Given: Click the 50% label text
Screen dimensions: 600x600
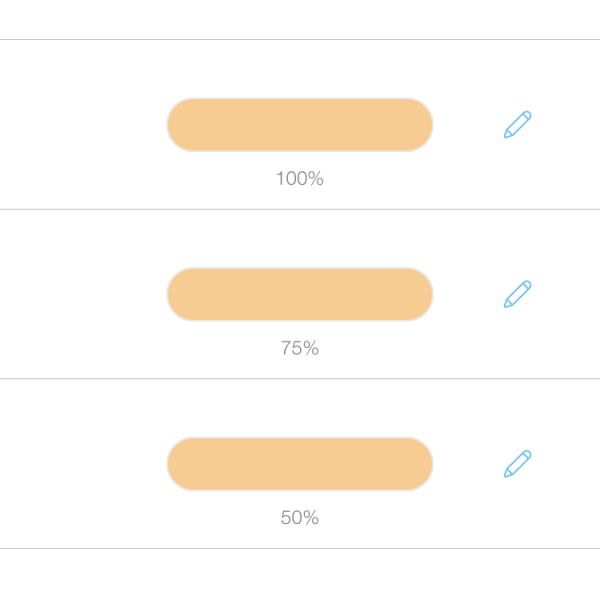Looking at the screenshot, I should pos(299,518).
